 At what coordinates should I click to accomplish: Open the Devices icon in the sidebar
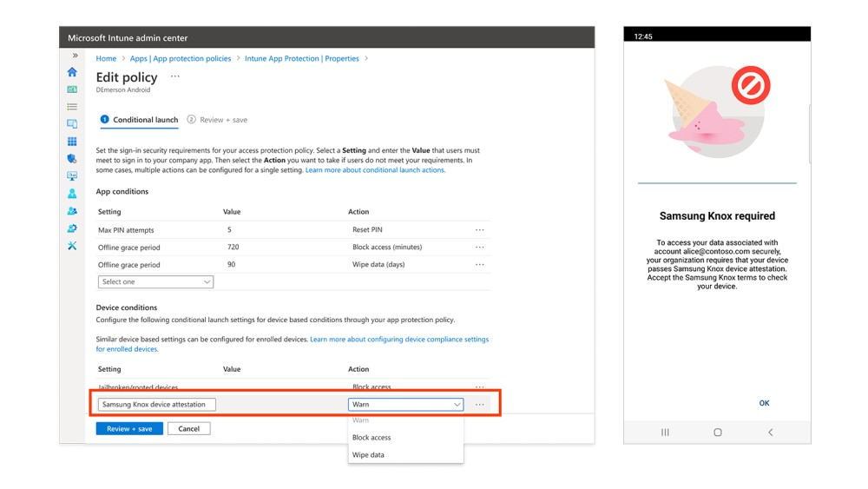72,124
